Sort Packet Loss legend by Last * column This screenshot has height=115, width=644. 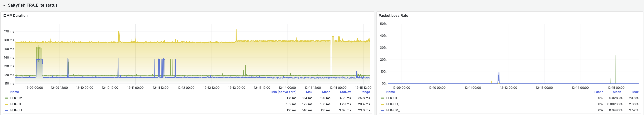point(598,92)
